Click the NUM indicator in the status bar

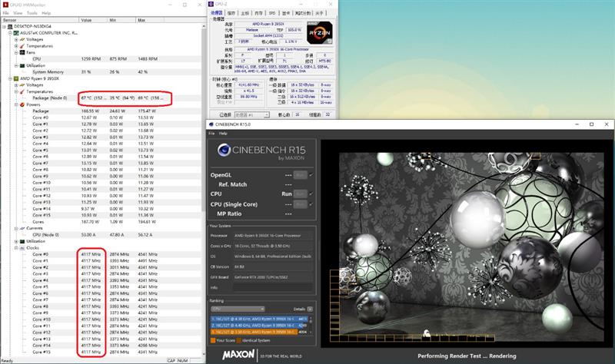coord(183,360)
